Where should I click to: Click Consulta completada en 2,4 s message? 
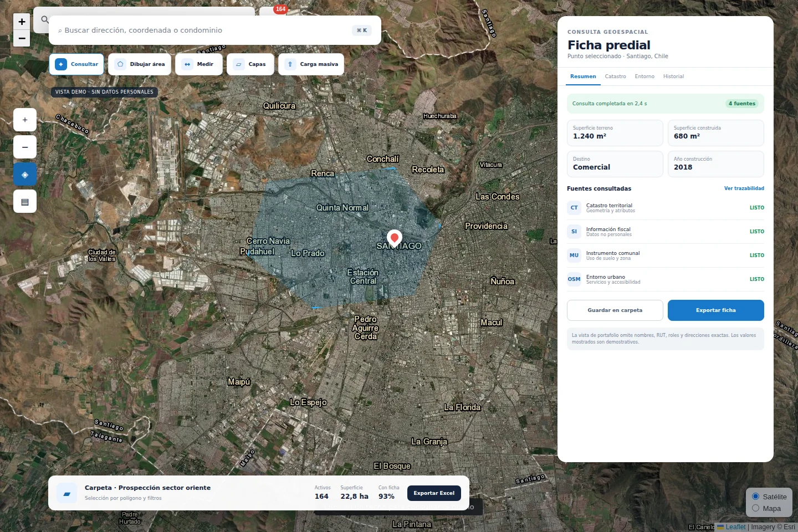click(x=610, y=104)
